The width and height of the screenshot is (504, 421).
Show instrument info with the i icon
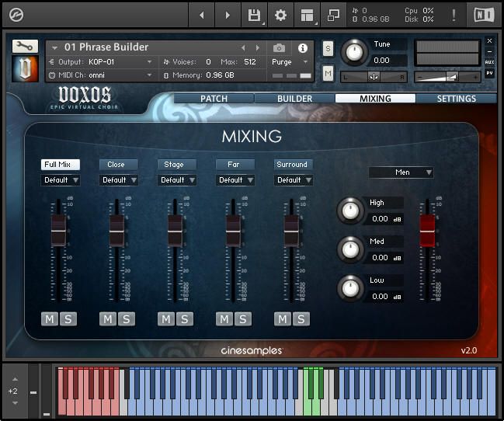pos(302,48)
